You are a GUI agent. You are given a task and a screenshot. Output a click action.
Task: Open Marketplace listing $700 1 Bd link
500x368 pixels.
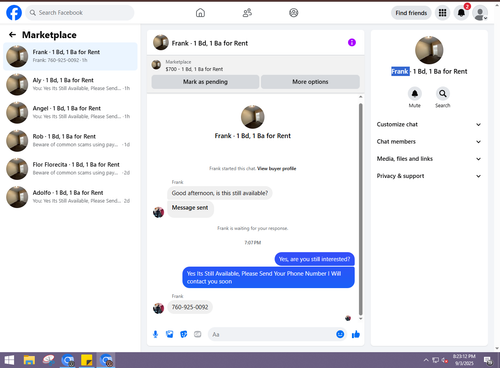(194, 69)
